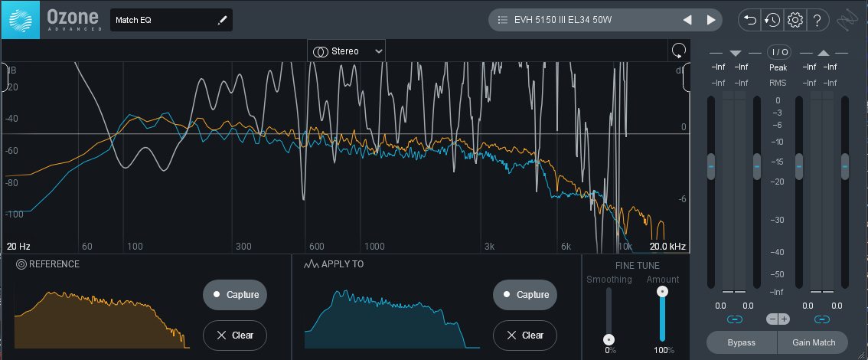
Task: Open the EVH 5150 III EL34 50W preset menu
Action: [582, 20]
